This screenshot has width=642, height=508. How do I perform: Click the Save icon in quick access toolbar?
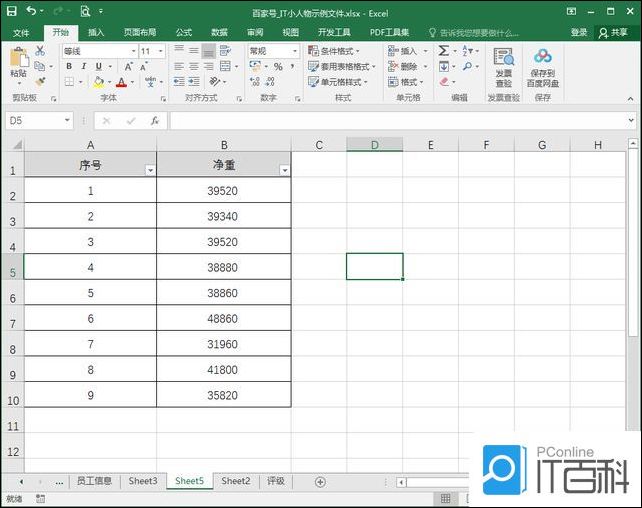(x=10, y=11)
